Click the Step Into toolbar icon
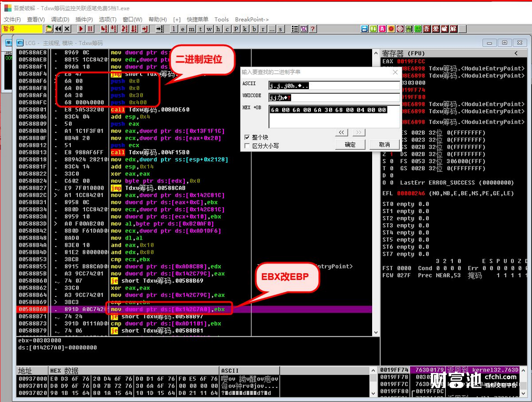 click(105, 29)
